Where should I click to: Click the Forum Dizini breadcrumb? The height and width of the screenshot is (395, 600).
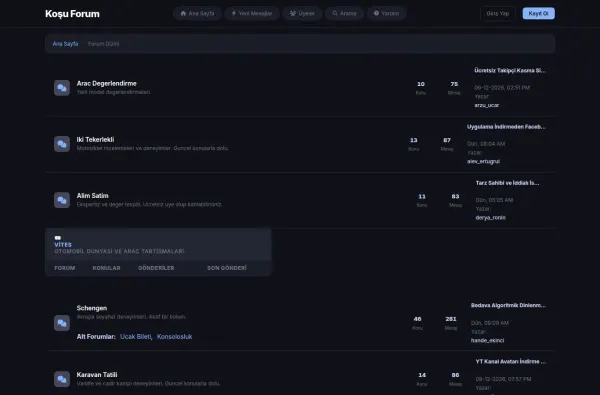103,44
